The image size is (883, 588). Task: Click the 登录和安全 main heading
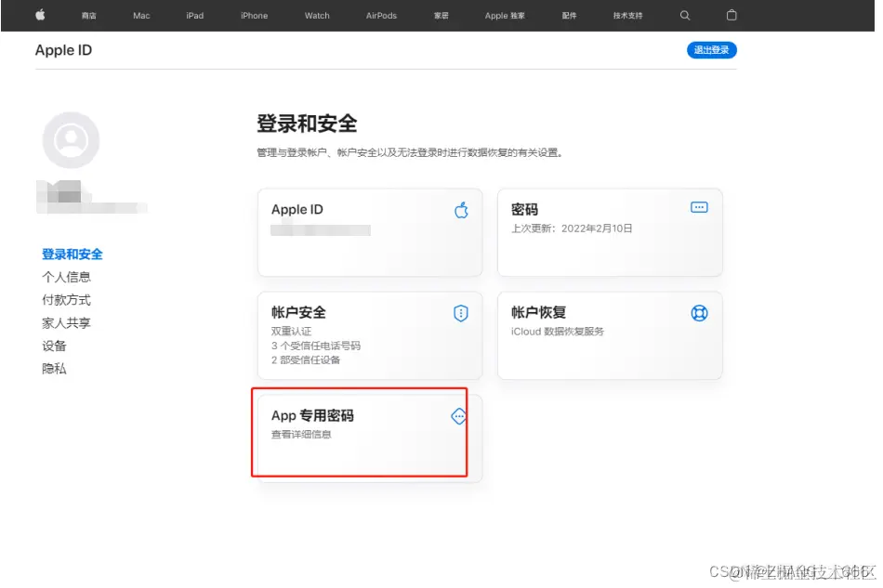(307, 124)
